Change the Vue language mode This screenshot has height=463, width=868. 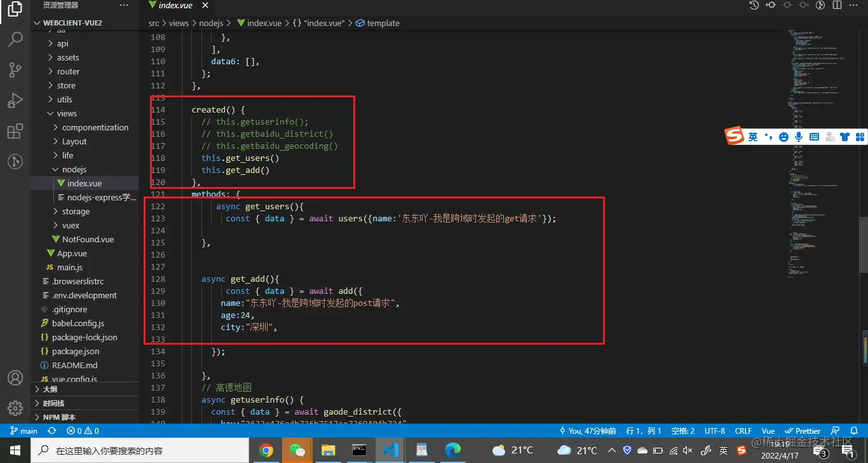point(768,431)
